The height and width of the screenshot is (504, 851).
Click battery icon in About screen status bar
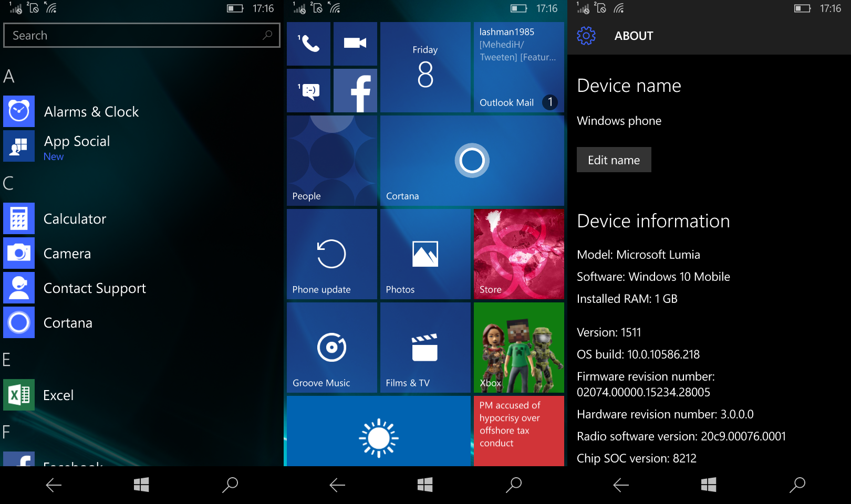[x=802, y=8]
